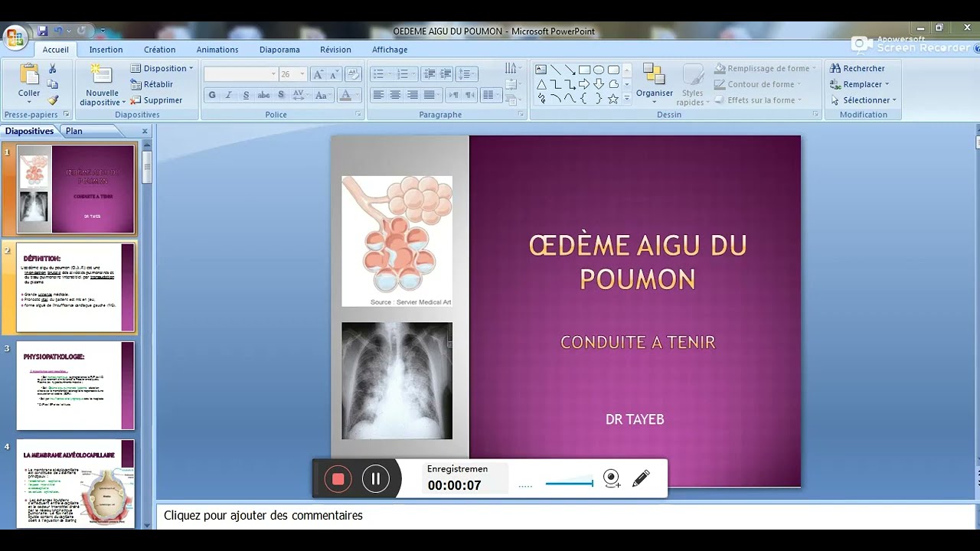Open the Affichage tab
The width and height of the screenshot is (980, 551).
tap(390, 50)
